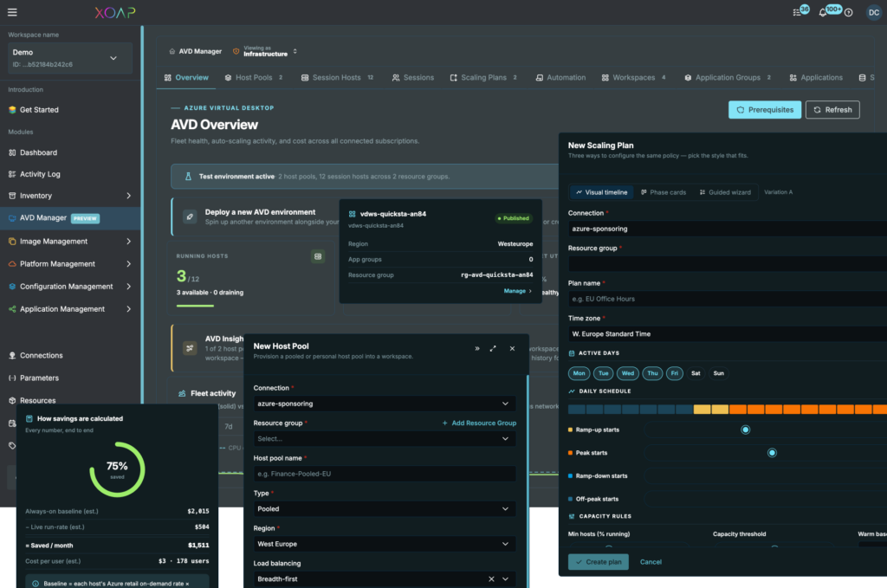The width and height of the screenshot is (887, 588).
Task: Open the Demo workspace dropdown
Action: [70, 58]
